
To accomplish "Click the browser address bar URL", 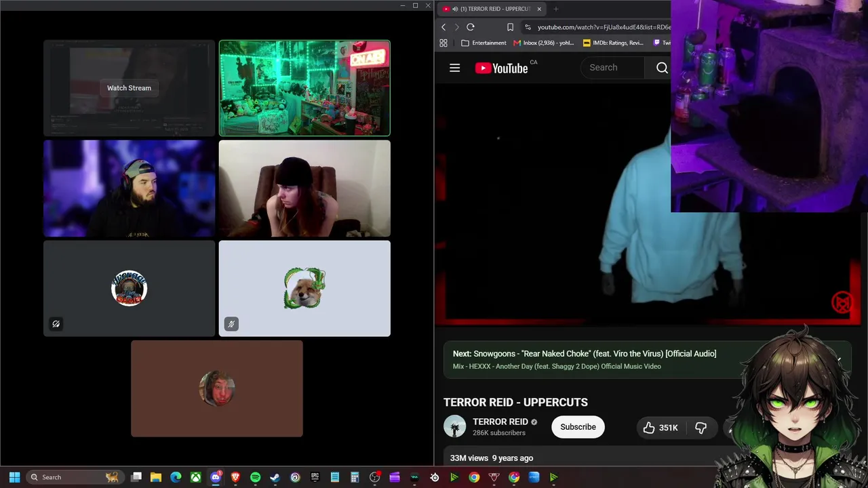I will tap(604, 27).
